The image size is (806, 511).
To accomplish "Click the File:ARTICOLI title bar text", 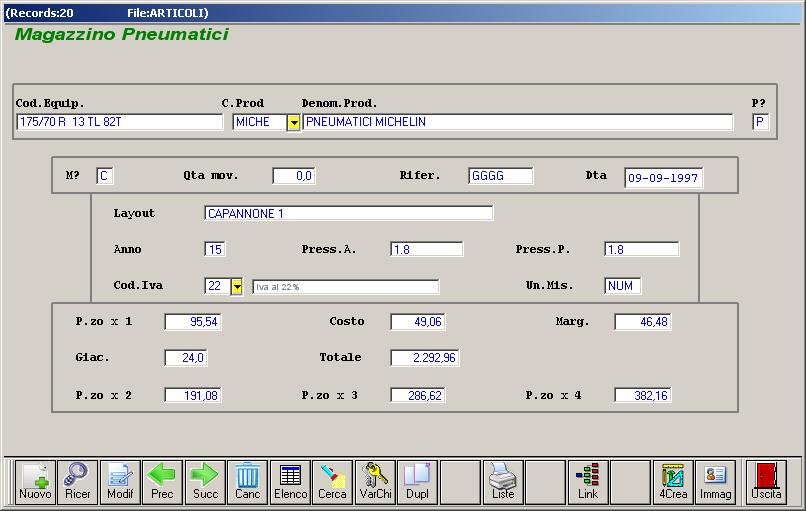I will pyautogui.click(x=168, y=13).
